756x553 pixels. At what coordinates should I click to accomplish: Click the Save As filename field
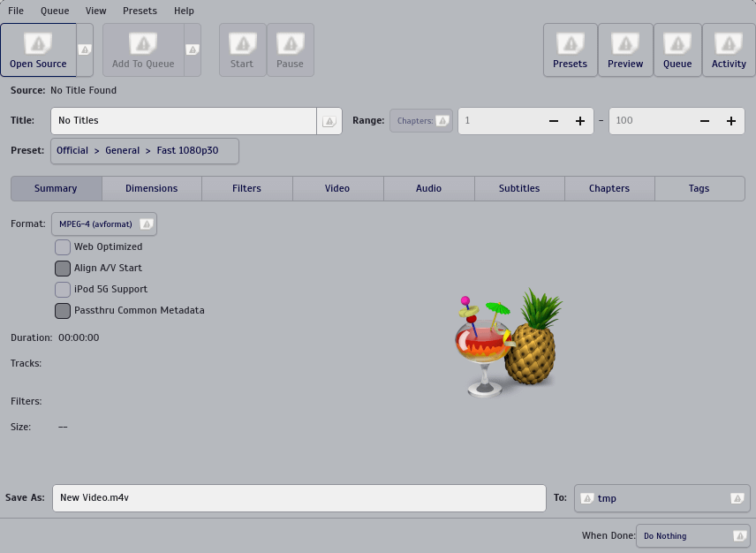[x=299, y=498]
